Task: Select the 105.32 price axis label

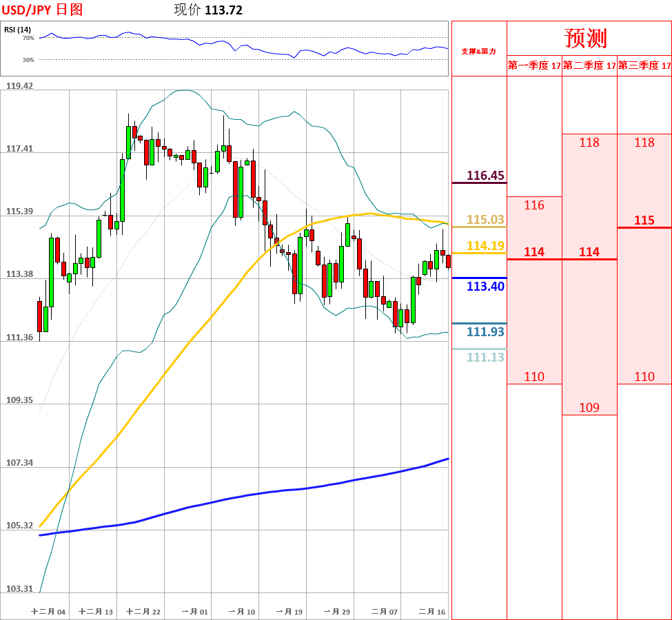Action: [19, 526]
